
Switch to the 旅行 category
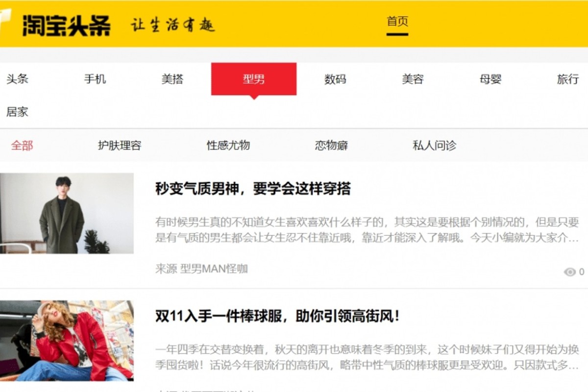[x=568, y=79]
